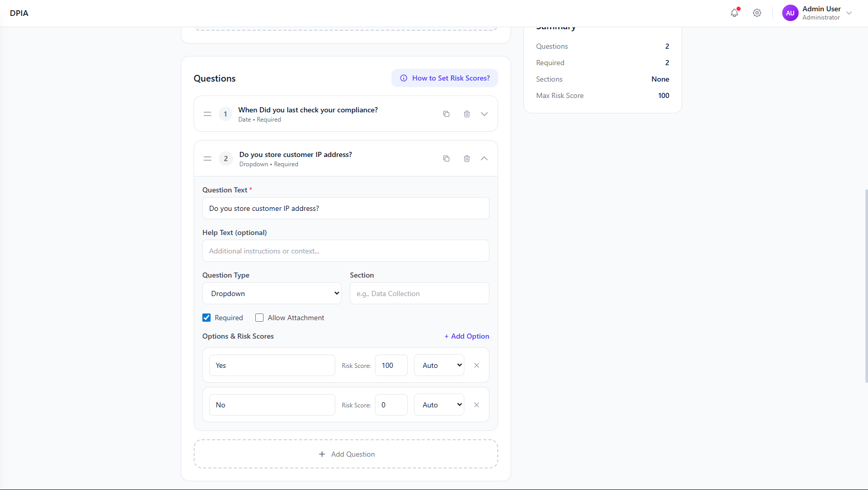Open the notifications bell

734,13
